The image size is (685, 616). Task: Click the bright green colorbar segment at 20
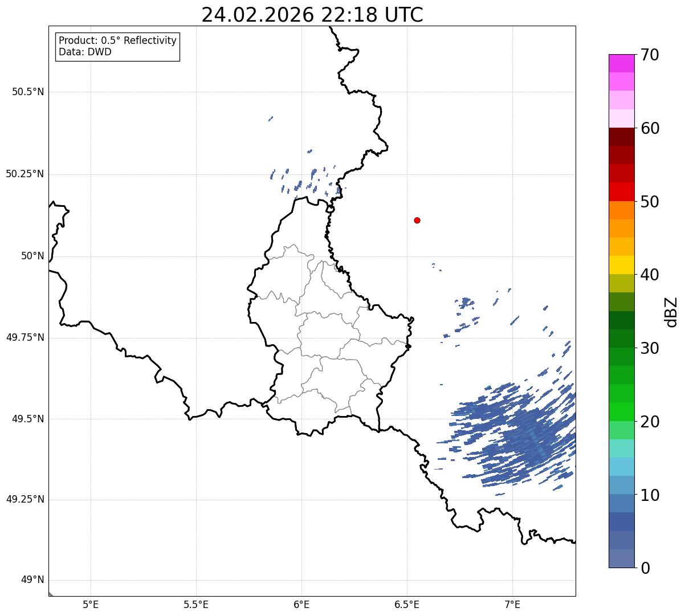621,412
